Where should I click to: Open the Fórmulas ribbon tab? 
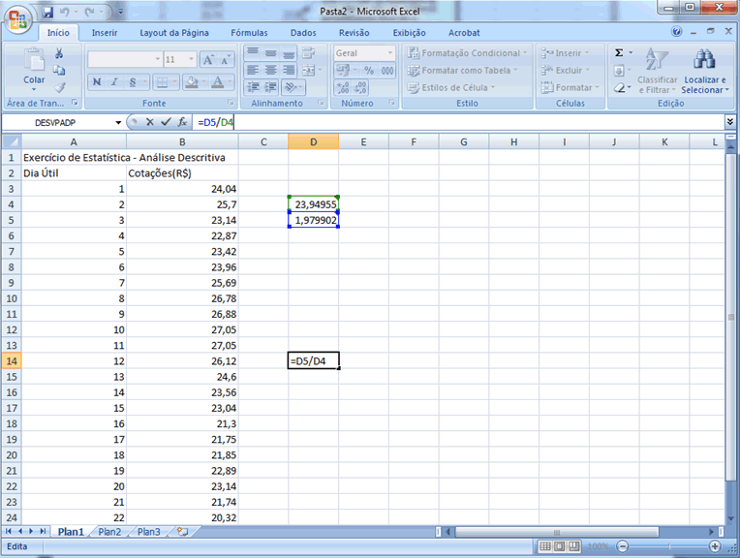249,32
